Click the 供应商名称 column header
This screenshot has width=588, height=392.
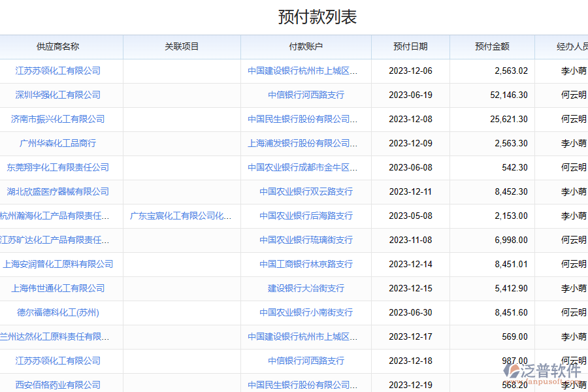pos(57,46)
